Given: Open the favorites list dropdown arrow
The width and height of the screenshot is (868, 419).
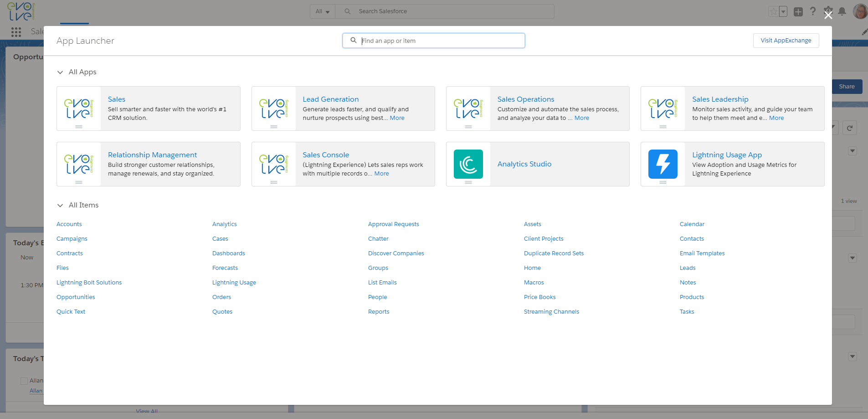Looking at the screenshot, I should [x=782, y=11].
